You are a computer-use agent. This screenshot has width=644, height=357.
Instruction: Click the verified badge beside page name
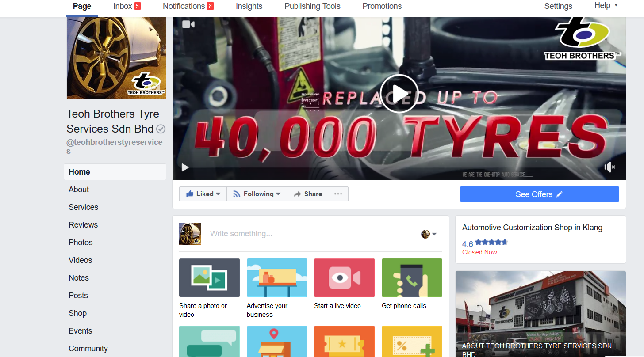(x=161, y=129)
